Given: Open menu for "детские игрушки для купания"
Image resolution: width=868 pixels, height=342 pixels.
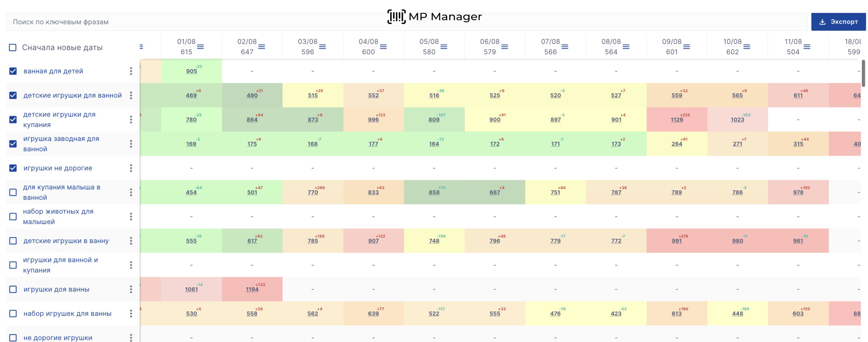Looking at the screenshot, I should tap(131, 120).
